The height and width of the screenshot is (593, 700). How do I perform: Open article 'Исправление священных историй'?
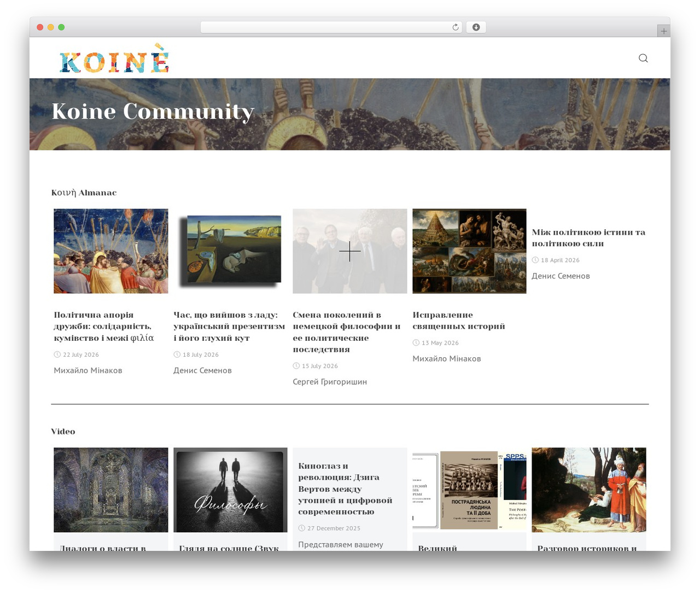[x=459, y=321]
